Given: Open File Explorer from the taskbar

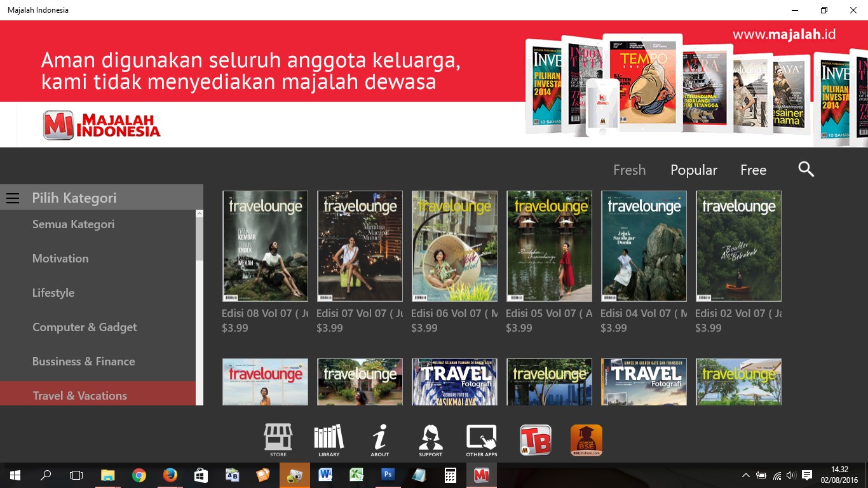Looking at the screenshot, I should coord(108,475).
